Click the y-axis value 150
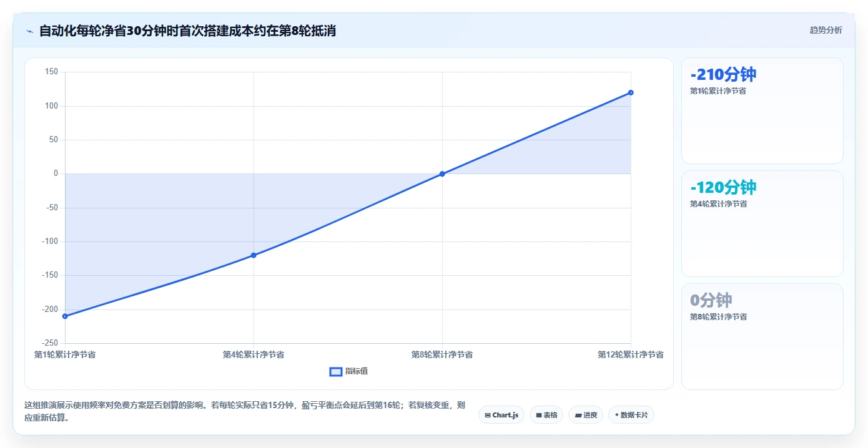This screenshot has width=868, height=448. click(x=52, y=72)
